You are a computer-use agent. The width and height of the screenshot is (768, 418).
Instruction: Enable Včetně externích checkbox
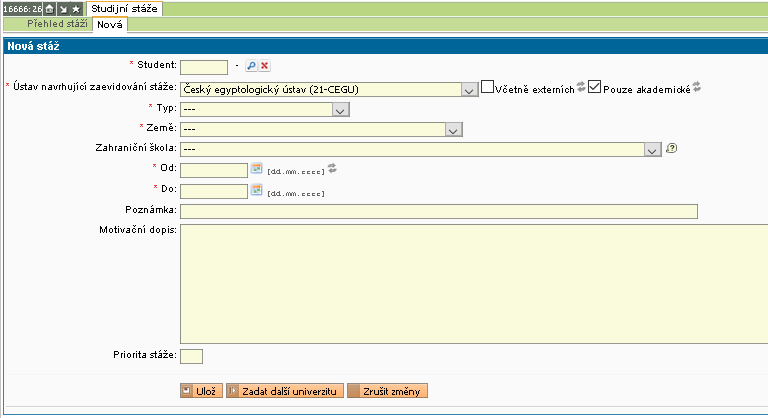[x=488, y=87]
